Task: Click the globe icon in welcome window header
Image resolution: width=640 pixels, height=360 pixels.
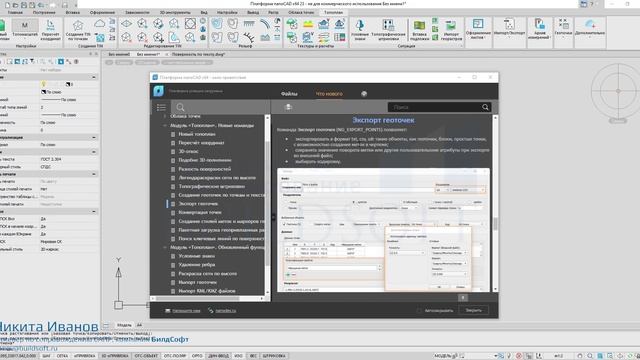Action: pos(364,94)
